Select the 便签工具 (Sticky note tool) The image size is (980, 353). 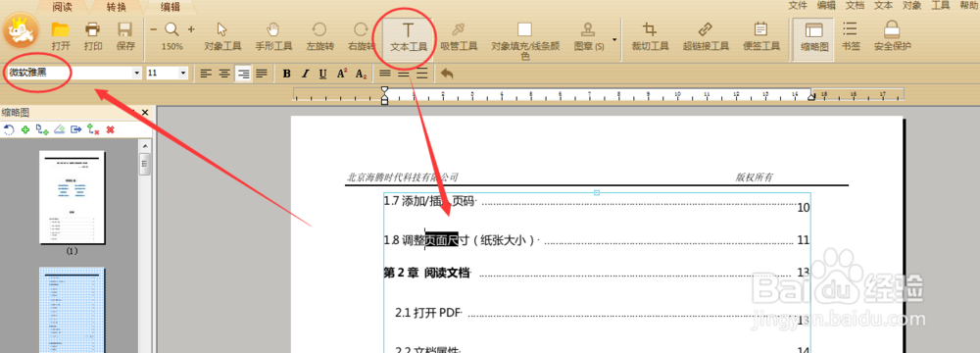[x=760, y=35]
